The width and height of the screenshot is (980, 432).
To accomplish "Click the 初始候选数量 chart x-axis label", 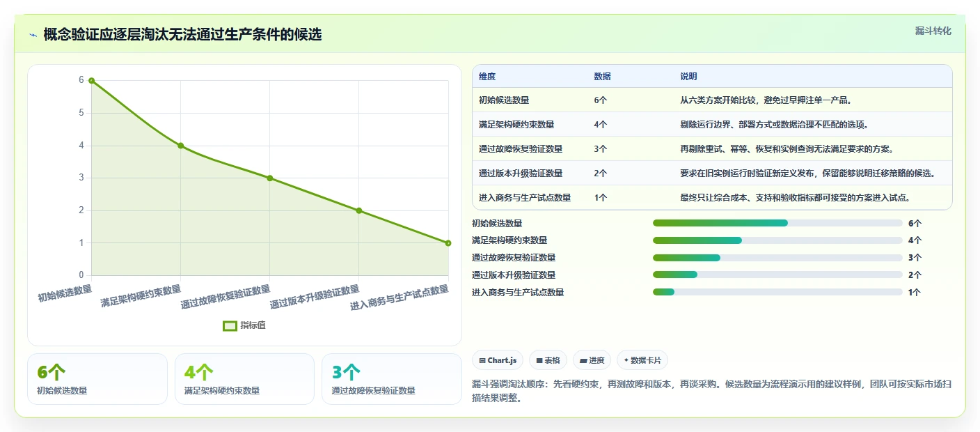I will [65, 293].
